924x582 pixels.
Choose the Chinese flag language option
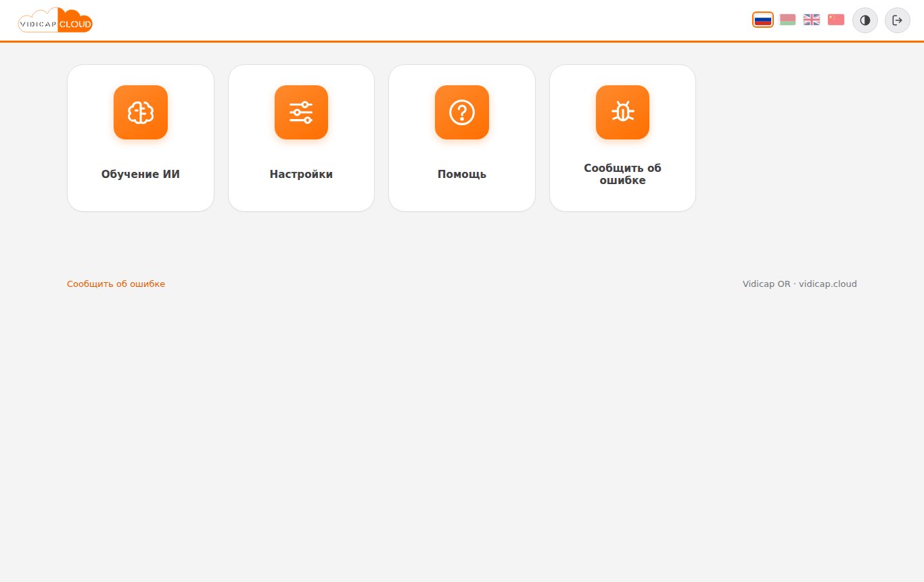(x=836, y=20)
